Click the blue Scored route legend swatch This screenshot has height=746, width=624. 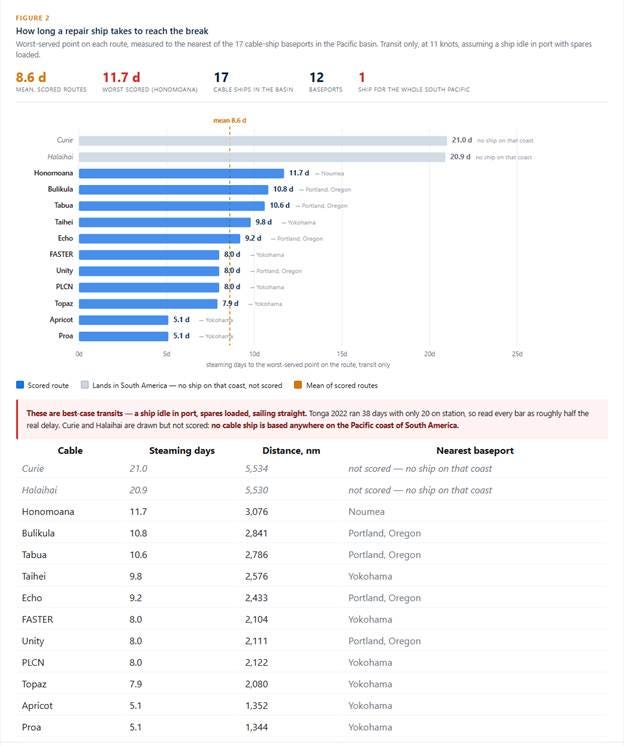tap(20, 385)
